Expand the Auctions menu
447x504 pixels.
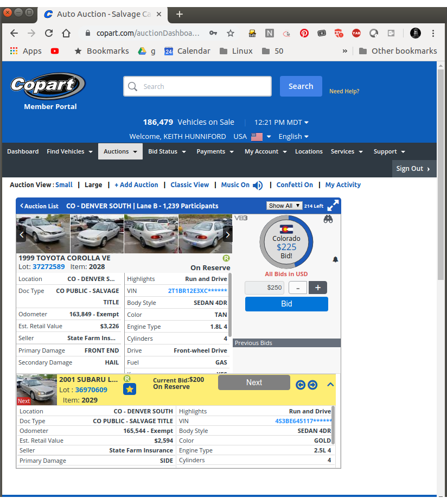pos(120,151)
